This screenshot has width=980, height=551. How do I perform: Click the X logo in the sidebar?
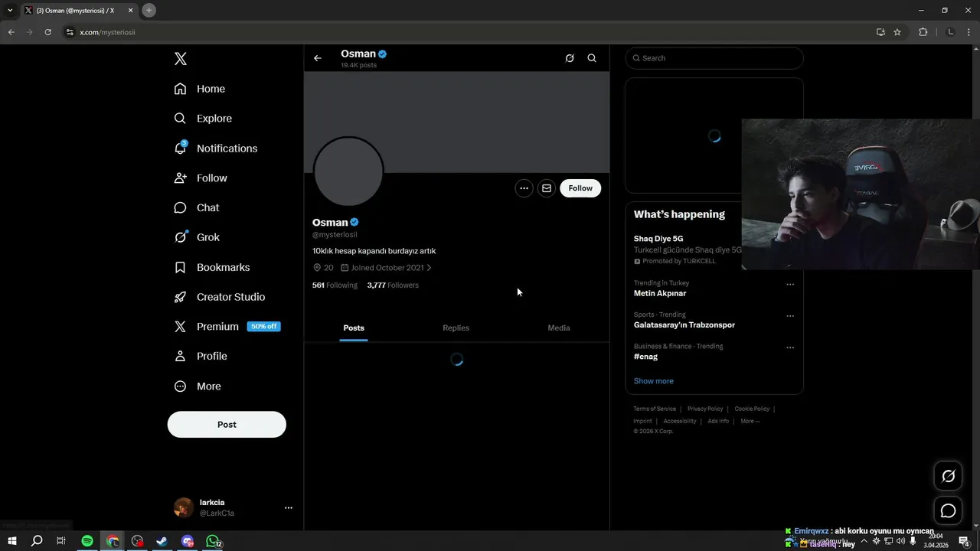[x=181, y=59]
